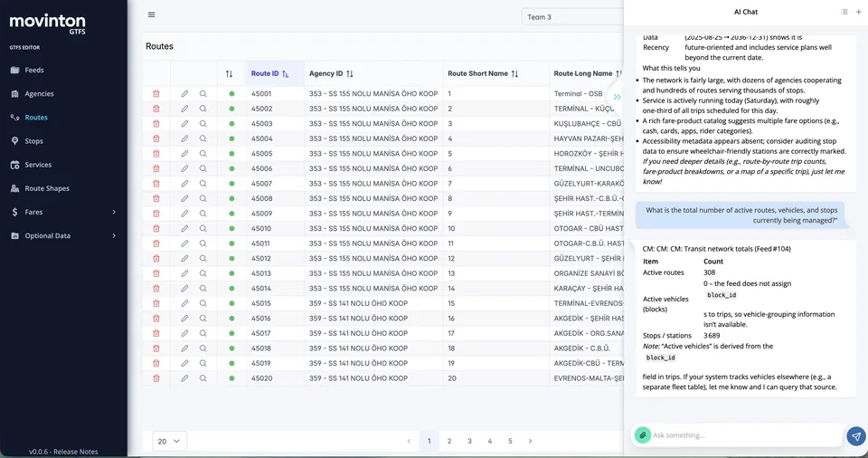Click stops count 3689 in chat
Screen dimensions: 868x458
[712, 336]
